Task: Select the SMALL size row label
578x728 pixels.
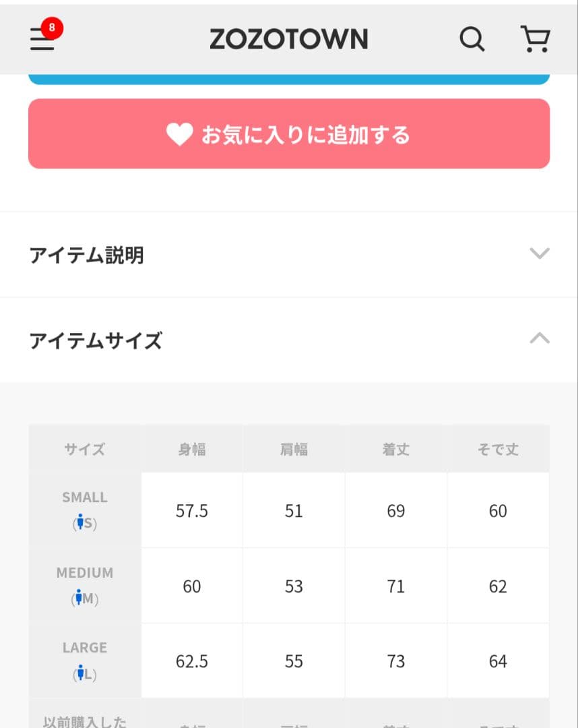Action: point(85,497)
